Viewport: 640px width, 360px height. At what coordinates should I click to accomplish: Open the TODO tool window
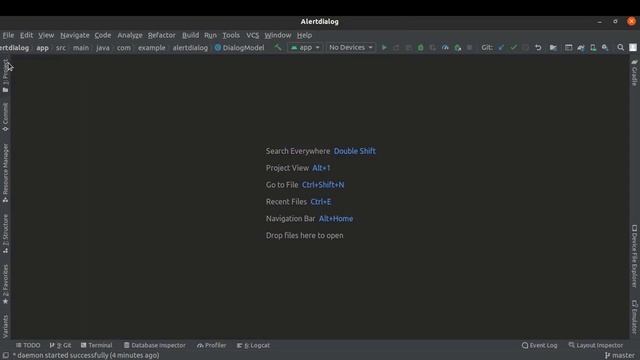[x=28, y=345]
